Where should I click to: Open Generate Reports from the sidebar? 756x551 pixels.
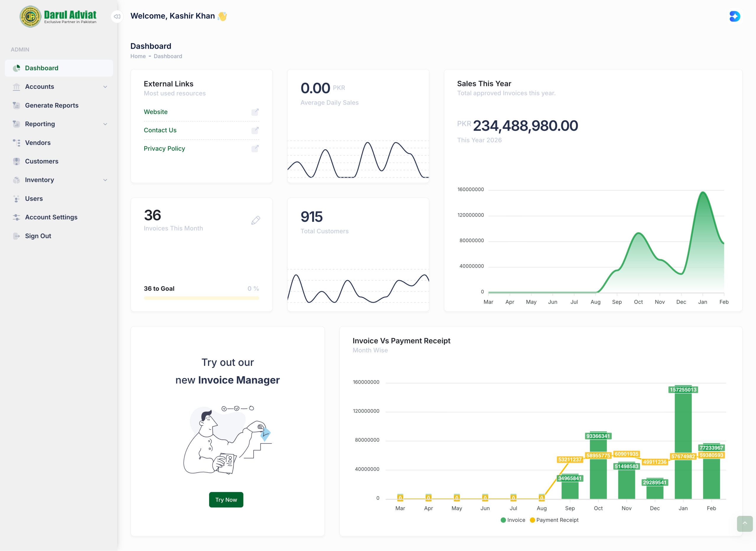(59, 105)
